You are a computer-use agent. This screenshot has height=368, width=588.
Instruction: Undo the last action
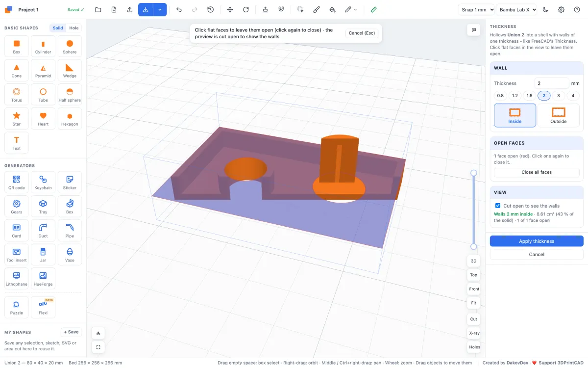[179, 9]
